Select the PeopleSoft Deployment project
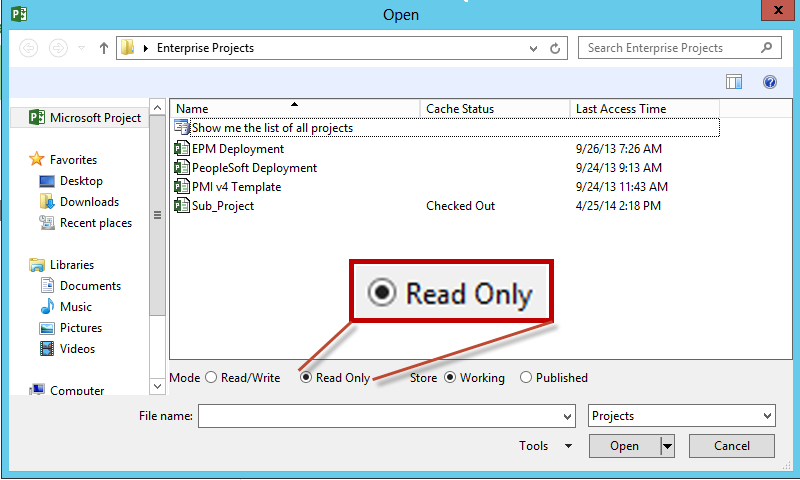Screen dimensions: 800x480 [254, 167]
